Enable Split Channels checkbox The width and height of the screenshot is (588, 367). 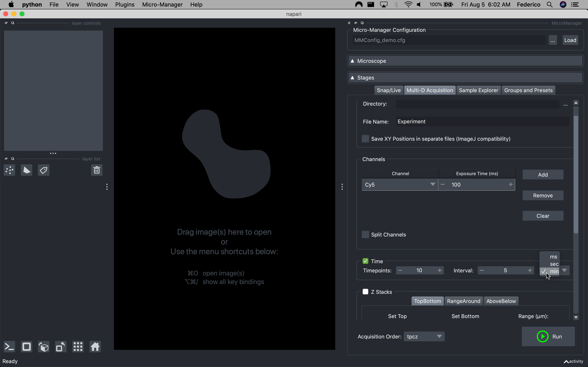365,234
